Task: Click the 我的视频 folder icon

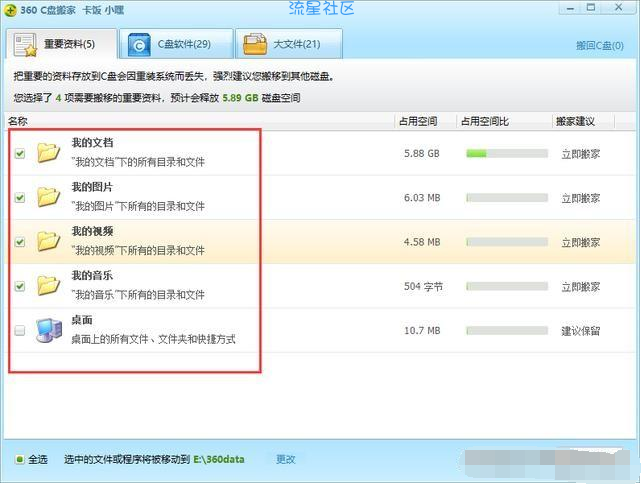Action: pyautogui.click(x=48, y=241)
